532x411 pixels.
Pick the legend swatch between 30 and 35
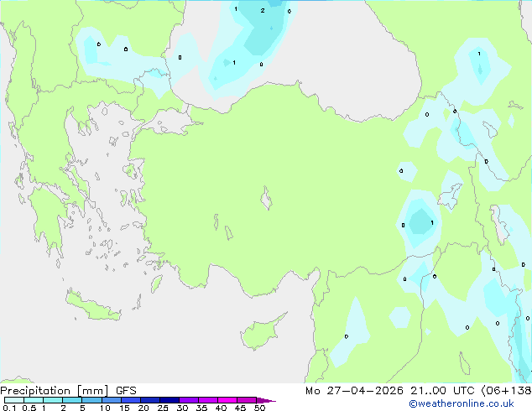tap(189, 400)
